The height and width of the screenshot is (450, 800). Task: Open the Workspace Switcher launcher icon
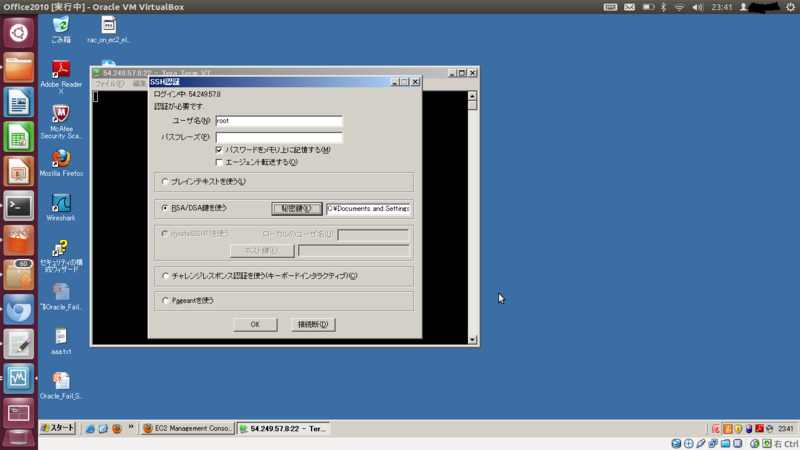click(x=18, y=412)
